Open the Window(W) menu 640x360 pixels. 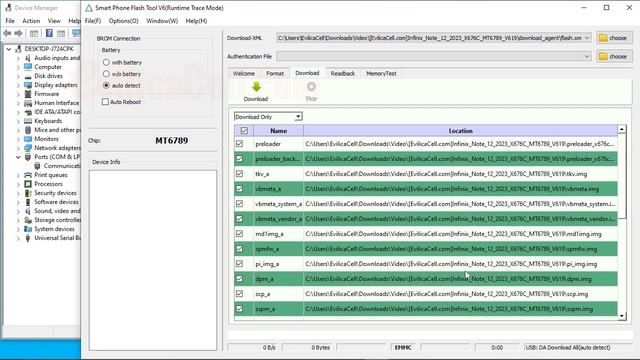(x=162, y=21)
